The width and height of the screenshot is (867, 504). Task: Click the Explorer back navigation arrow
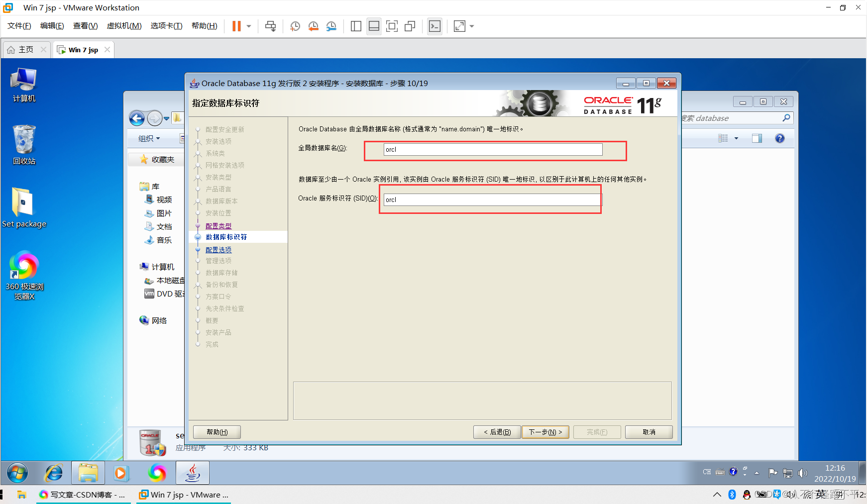coord(137,118)
